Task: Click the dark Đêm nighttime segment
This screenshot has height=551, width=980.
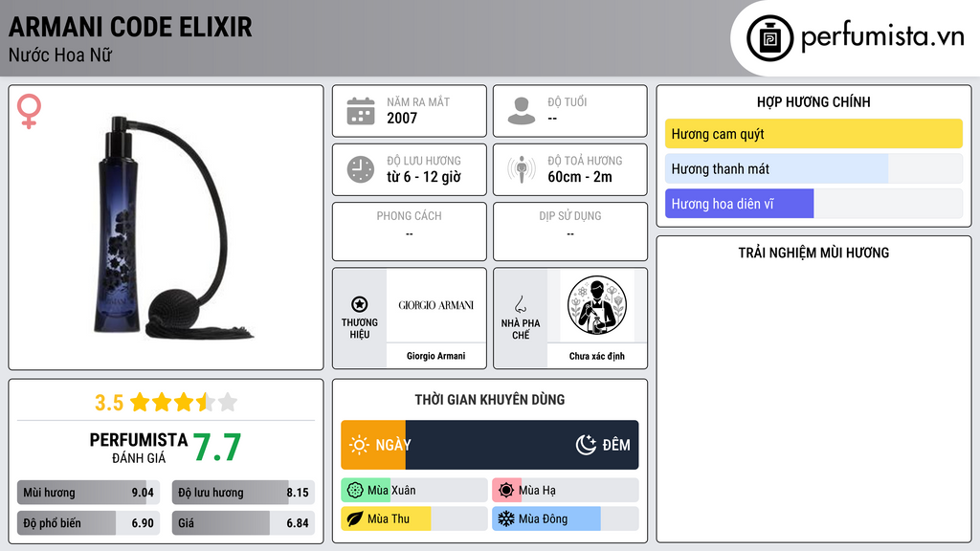Action: pyautogui.click(x=523, y=445)
